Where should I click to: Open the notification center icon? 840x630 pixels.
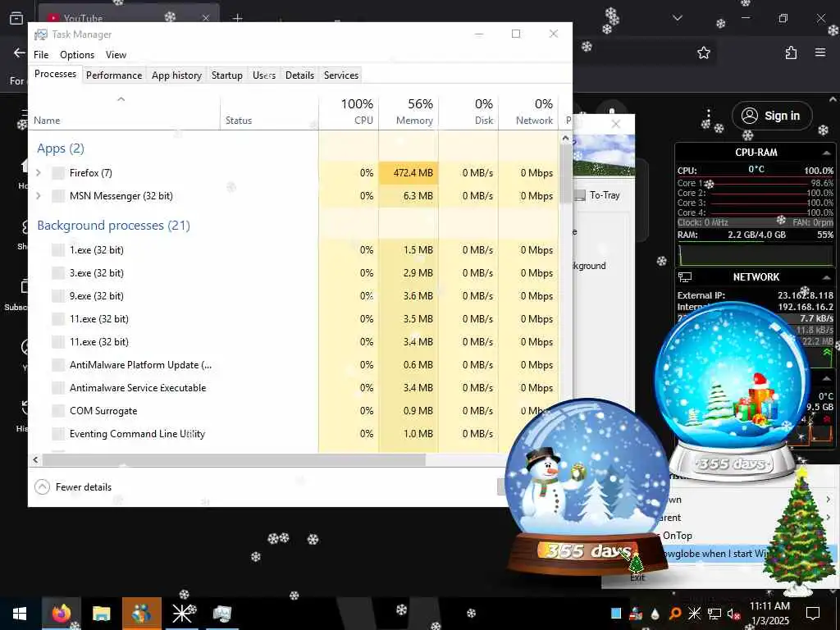(x=813, y=613)
